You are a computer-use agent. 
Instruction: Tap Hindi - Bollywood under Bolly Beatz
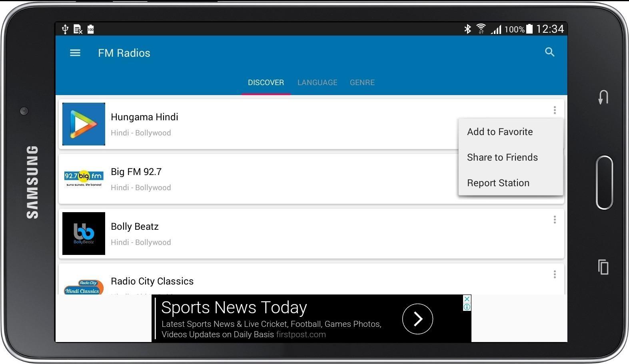[141, 242]
